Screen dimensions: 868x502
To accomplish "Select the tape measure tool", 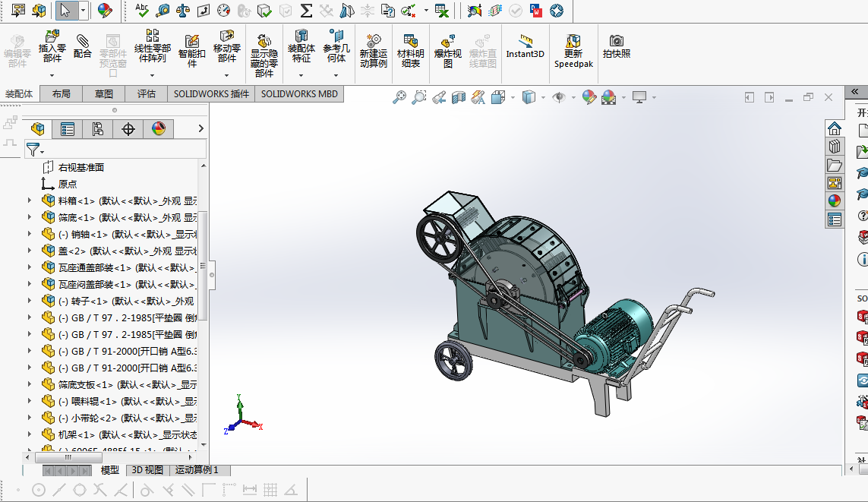I will pos(163,10).
